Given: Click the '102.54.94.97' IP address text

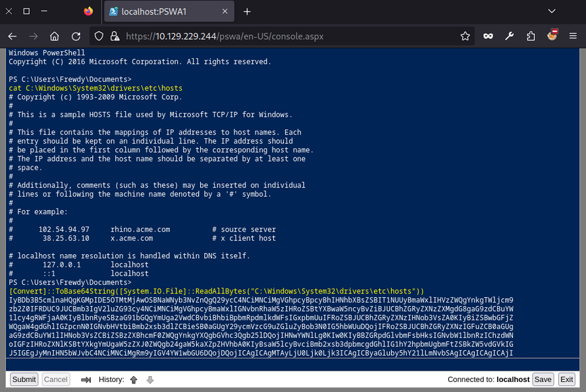Looking at the screenshot, I should click(64, 229).
